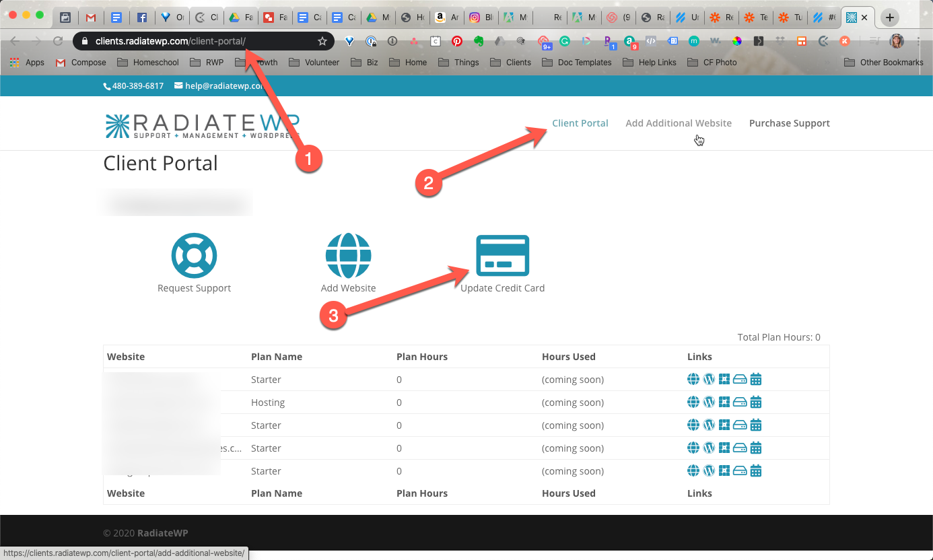Open the CF Photo bookmarks folder
This screenshot has width=933, height=560.
pyautogui.click(x=712, y=63)
